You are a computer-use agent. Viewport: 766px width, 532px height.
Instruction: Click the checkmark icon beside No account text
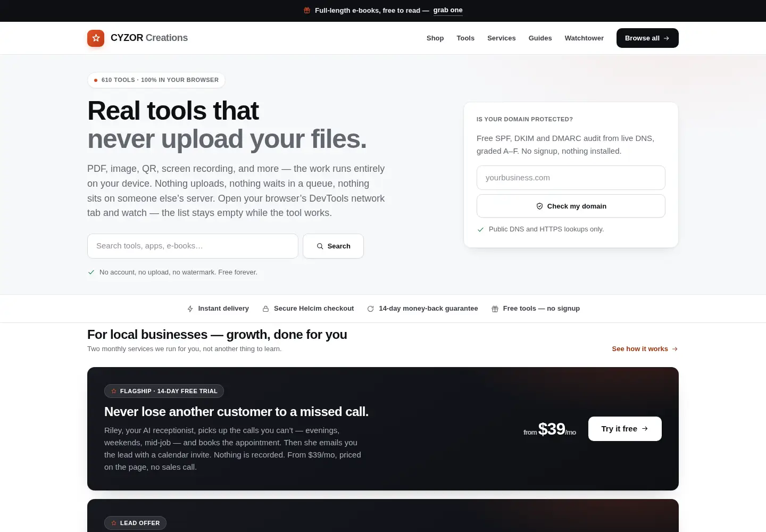click(91, 272)
